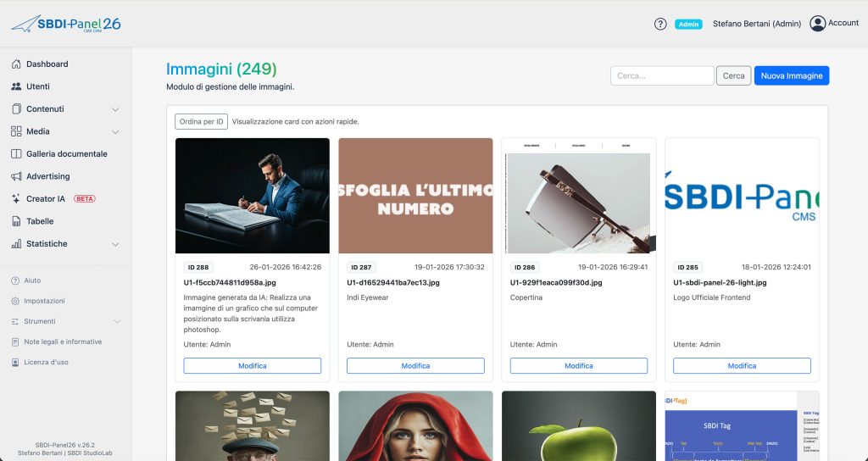This screenshot has height=461, width=868.
Task: Open Advertising via its megaphone icon
Action: (16, 176)
